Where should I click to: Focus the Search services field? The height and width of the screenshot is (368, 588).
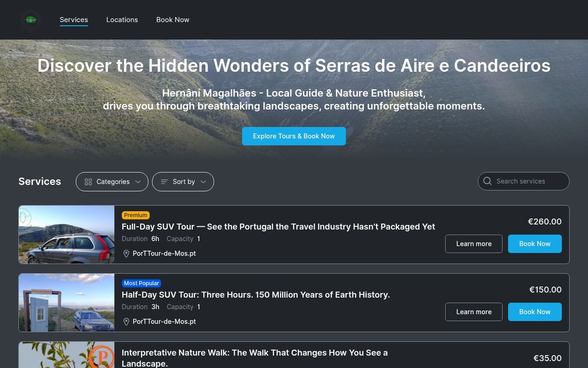(x=524, y=181)
